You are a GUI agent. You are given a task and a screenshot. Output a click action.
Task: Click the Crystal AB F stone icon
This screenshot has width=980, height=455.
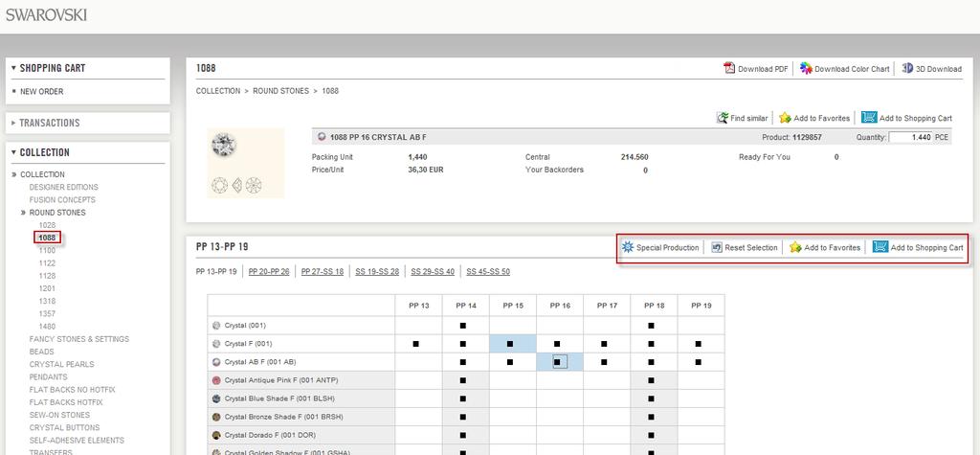click(216, 362)
